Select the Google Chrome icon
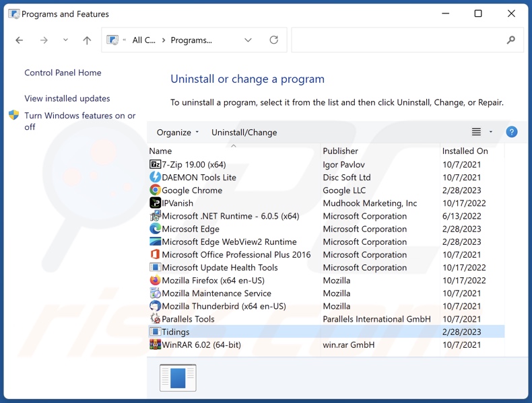This screenshot has width=532, height=403. tap(155, 190)
